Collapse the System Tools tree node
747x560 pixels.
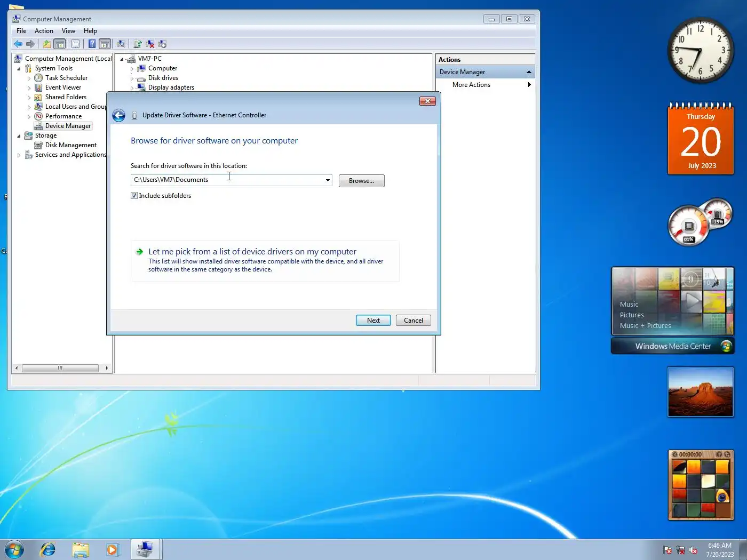[x=19, y=69]
